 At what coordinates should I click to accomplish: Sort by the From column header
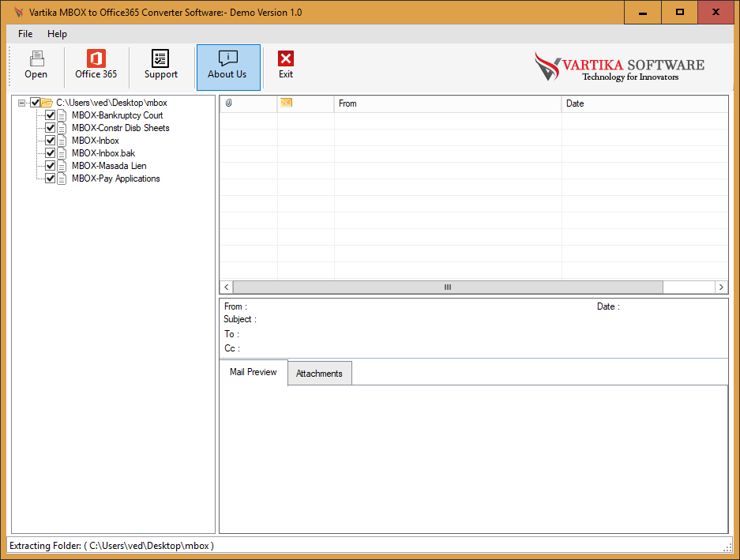click(x=448, y=103)
